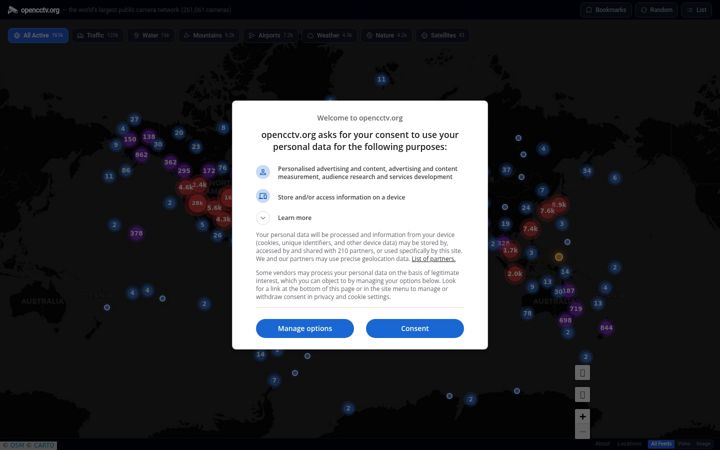The width and height of the screenshot is (720, 450).
Task: Open the Bookmarks panel
Action: coord(606,10)
